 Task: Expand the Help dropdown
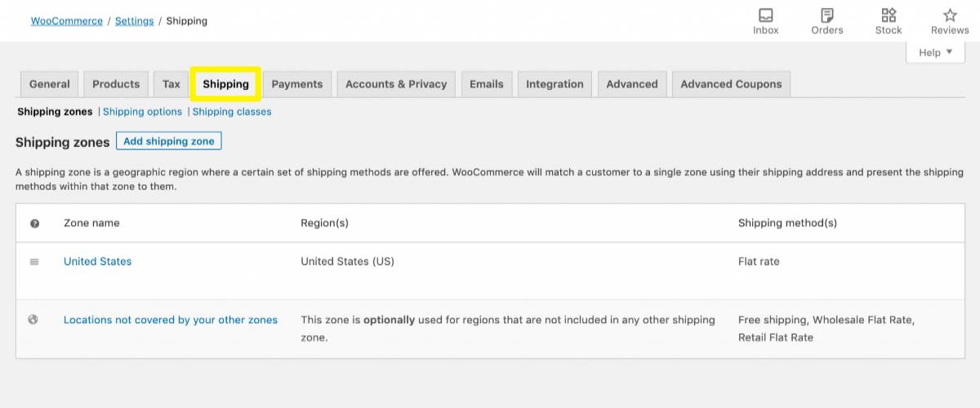pos(935,53)
